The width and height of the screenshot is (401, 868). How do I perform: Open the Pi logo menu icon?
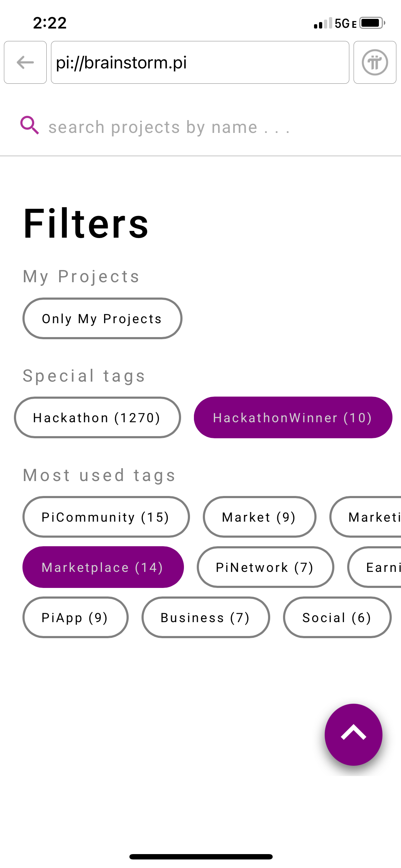375,62
